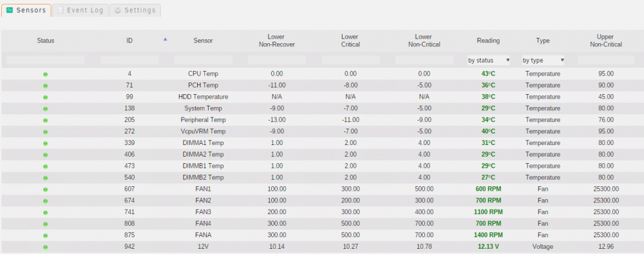Sort by Upper Non-Critical column header
This screenshot has height=254, width=644.
pyautogui.click(x=606, y=40)
